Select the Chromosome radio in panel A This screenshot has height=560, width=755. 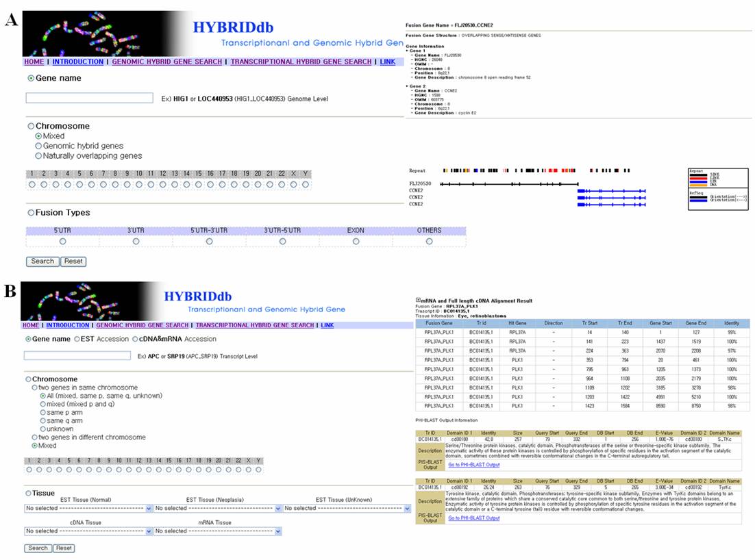click(x=31, y=126)
